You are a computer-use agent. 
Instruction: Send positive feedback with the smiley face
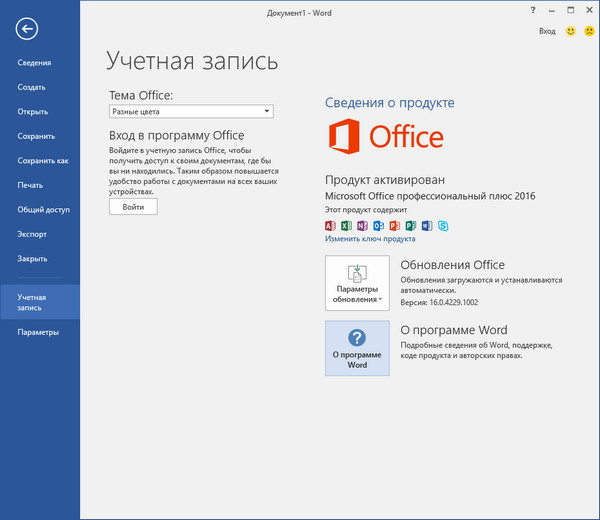570,32
